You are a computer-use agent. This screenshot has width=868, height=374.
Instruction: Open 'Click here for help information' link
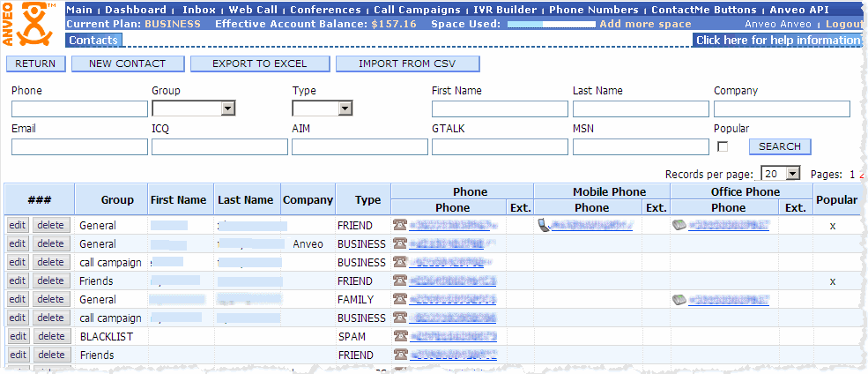[x=778, y=40]
